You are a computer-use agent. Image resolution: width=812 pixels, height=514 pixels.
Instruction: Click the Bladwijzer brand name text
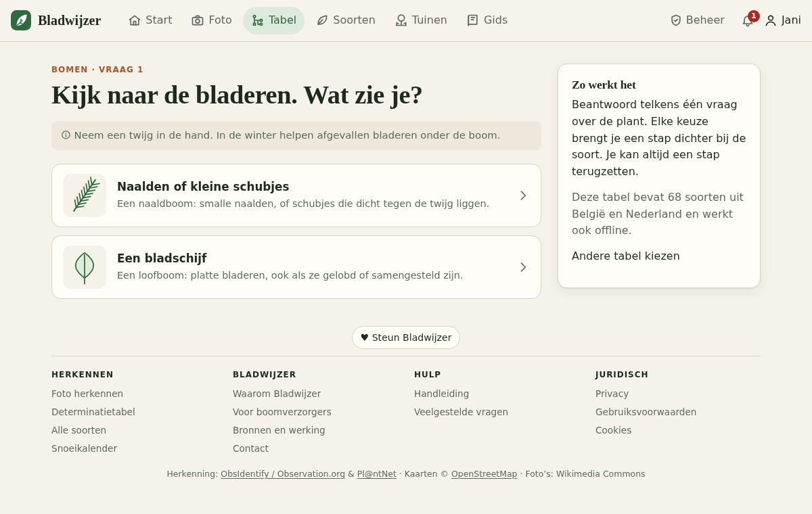(x=69, y=20)
